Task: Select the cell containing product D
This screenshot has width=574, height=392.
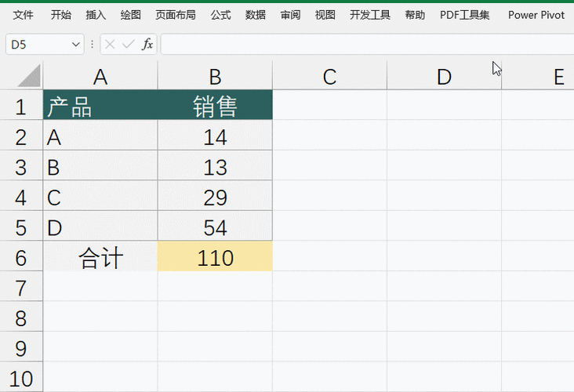Action: [x=100, y=226]
